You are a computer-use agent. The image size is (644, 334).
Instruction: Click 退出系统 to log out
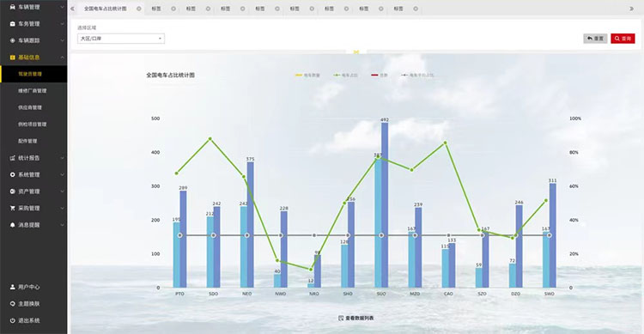[x=28, y=320]
